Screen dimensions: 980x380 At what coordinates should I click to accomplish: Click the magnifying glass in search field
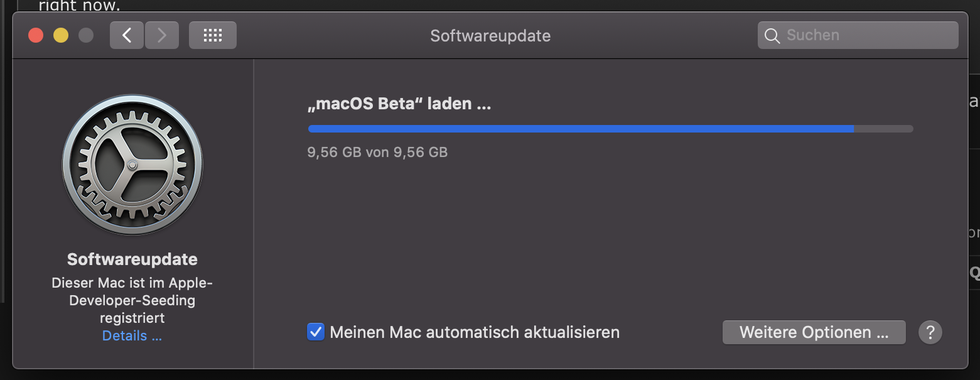tap(772, 35)
